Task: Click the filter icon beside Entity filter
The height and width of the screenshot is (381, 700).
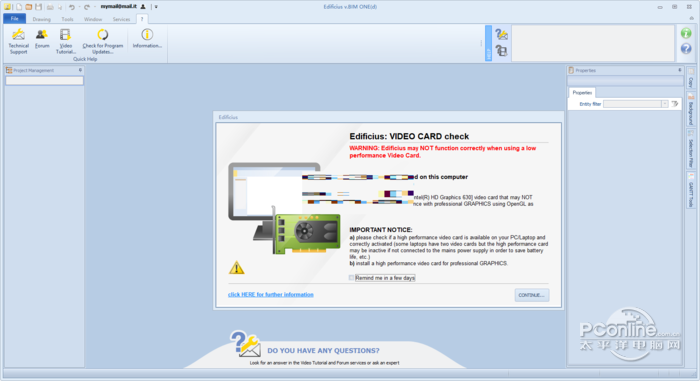Action: 675,104
